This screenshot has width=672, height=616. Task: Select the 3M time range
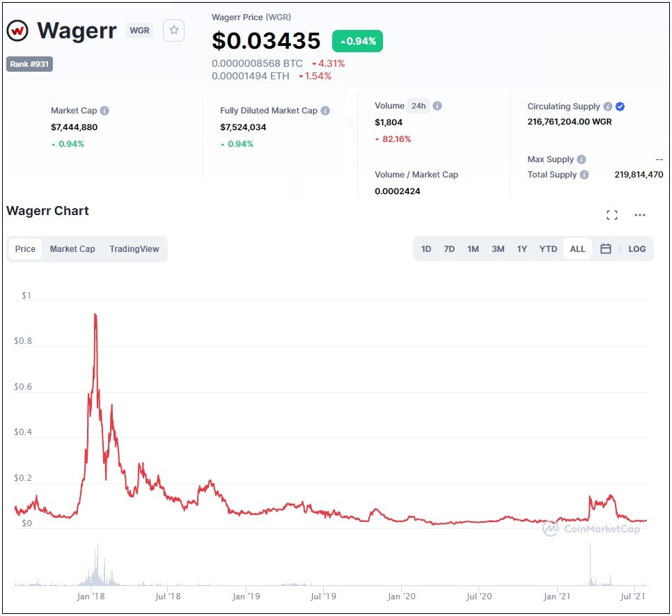tap(498, 249)
